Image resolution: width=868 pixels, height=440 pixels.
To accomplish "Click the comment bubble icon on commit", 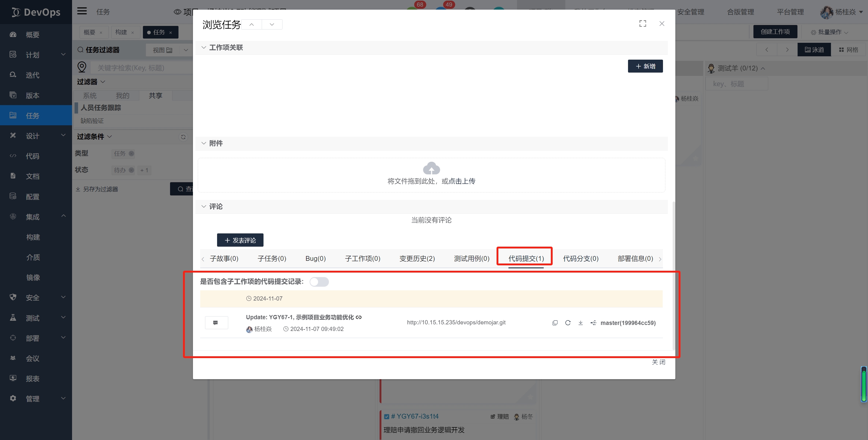I will [216, 323].
